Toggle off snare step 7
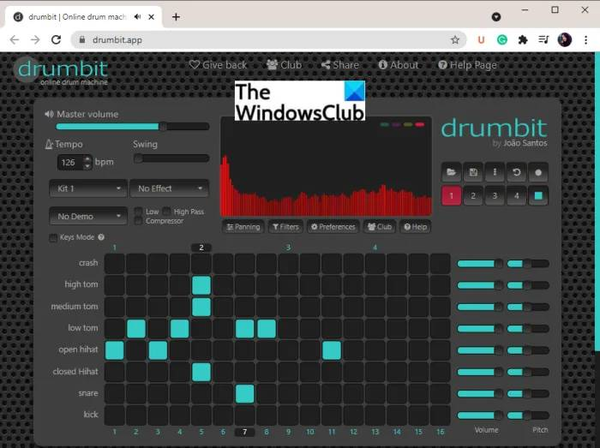 pyautogui.click(x=245, y=394)
